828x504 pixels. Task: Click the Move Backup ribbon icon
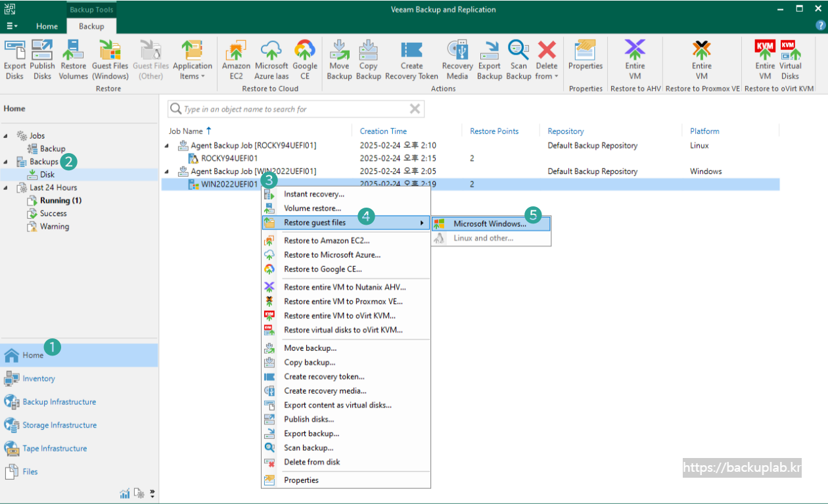pos(339,60)
